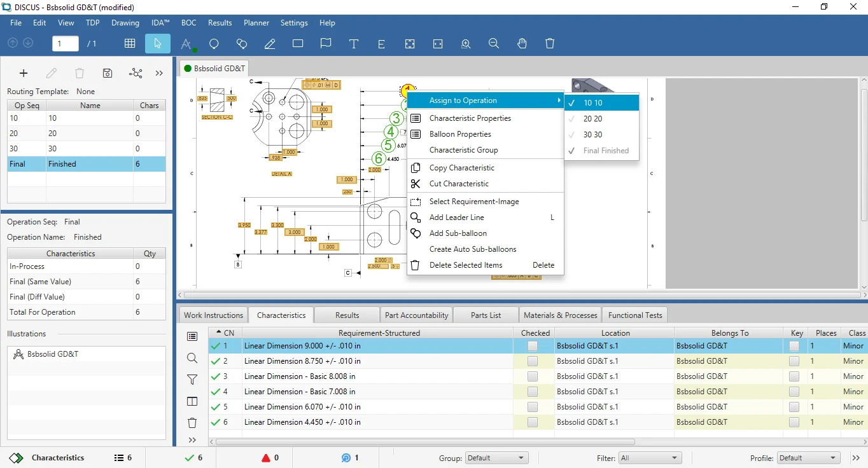Fit drawing to page extents
Image resolution: width=868 pixels, height=468 pixels.
click(410, 43)
